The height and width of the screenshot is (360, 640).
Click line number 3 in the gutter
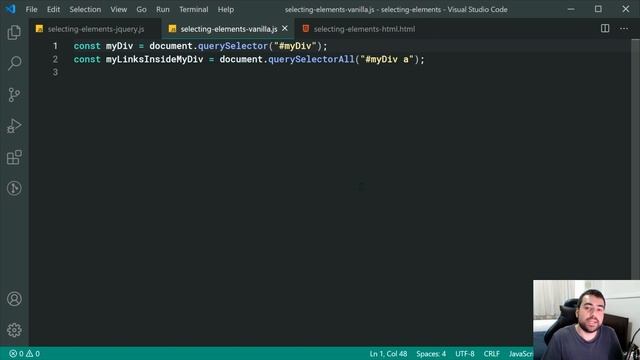[55, 72]
